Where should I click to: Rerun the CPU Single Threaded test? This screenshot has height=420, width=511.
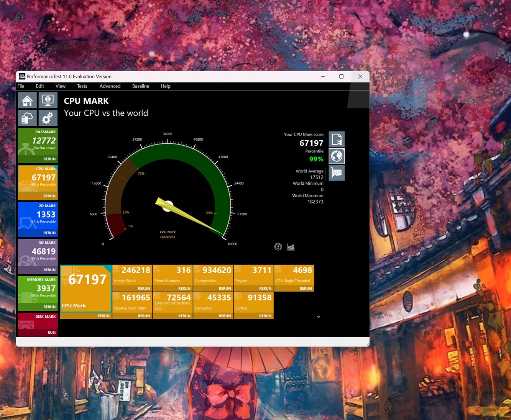pyautogui.click(x=305, y=289)
